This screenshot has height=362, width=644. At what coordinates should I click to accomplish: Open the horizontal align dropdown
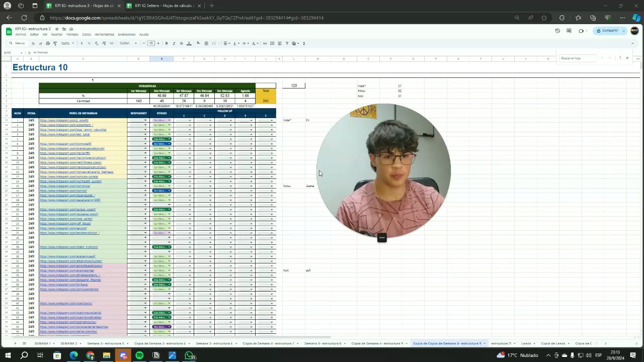226,43
